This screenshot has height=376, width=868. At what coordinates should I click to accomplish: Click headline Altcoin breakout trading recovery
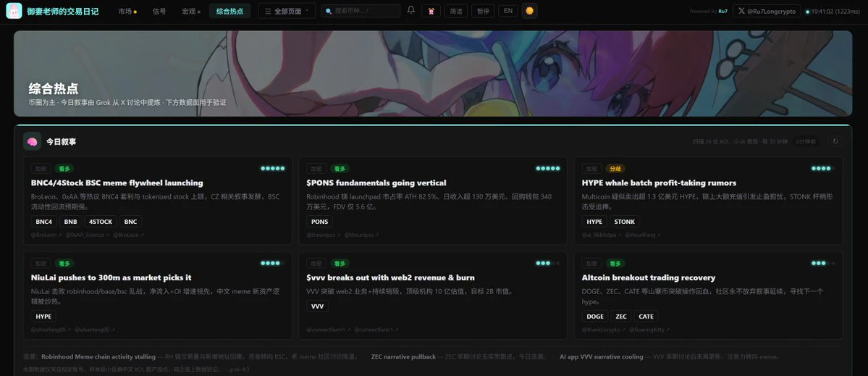649,277
